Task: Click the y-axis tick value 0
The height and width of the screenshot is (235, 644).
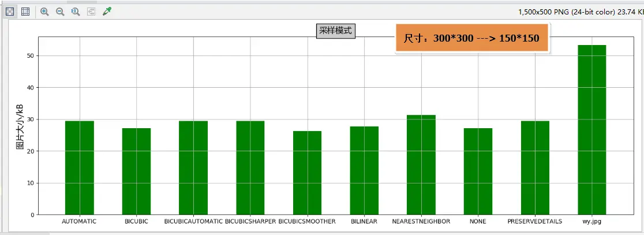Action: pos(32,215)
